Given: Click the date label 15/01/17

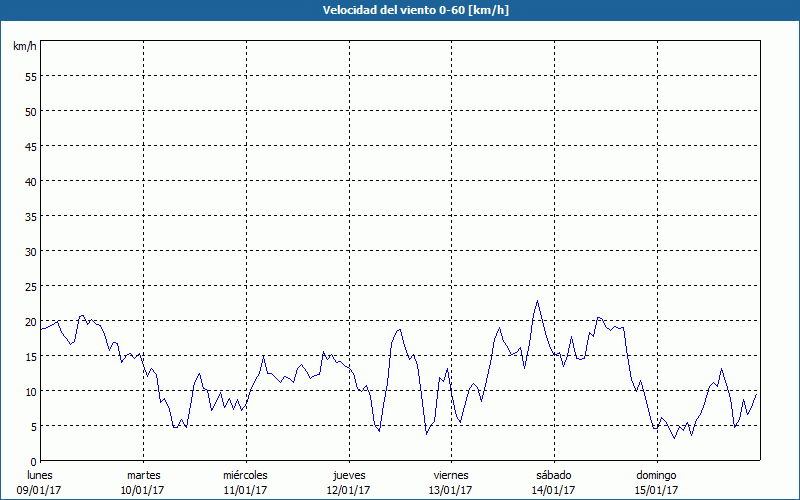Looking at the screenshot, I should 656,490.
